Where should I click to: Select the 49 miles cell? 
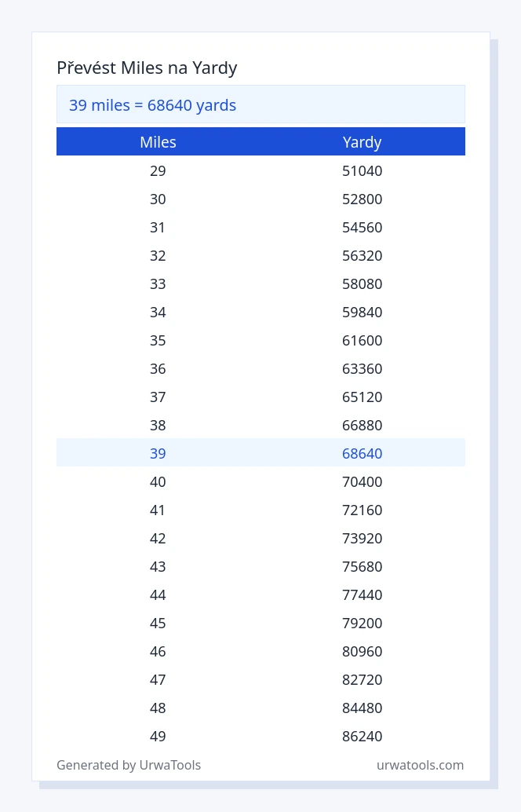click(x=158, y=736)
